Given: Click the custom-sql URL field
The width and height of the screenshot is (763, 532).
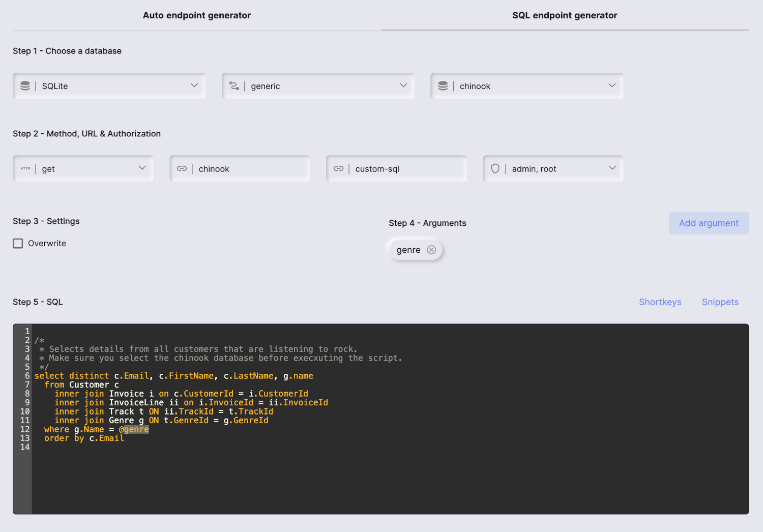Looking at the screenshot, I should point(396,168).
